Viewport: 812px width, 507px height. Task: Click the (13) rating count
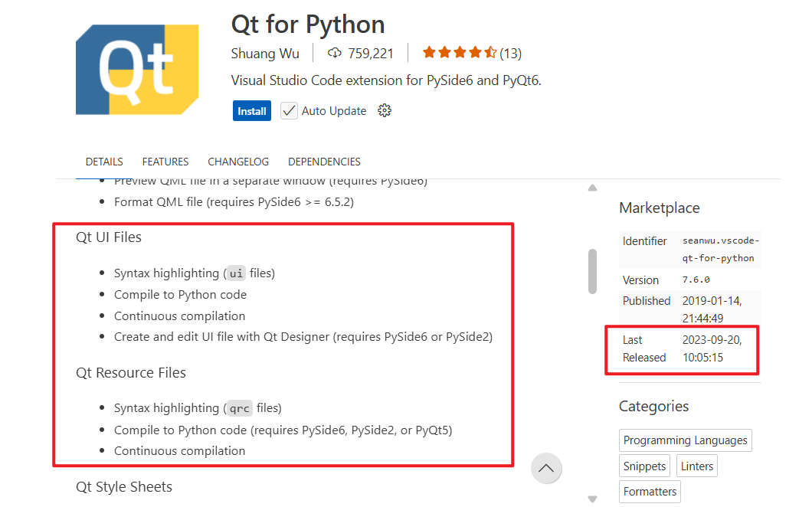tap(511, 54)
